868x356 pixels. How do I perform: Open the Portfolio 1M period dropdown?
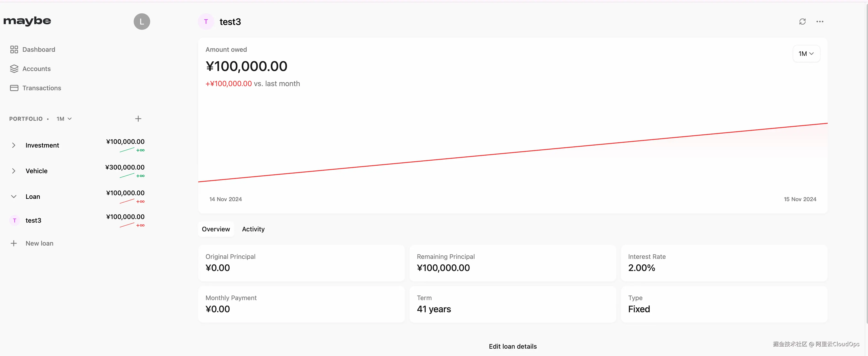tap(64, 119)
